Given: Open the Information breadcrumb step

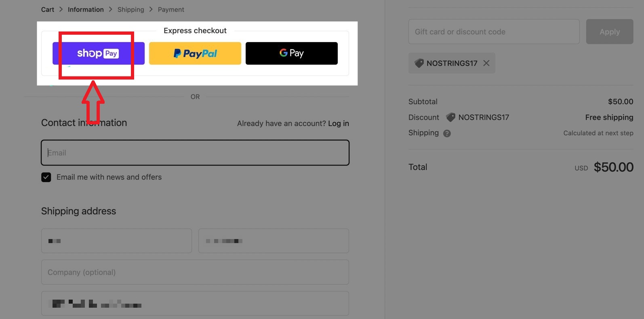Looking at the screenshot, I should tap(86, 9).
